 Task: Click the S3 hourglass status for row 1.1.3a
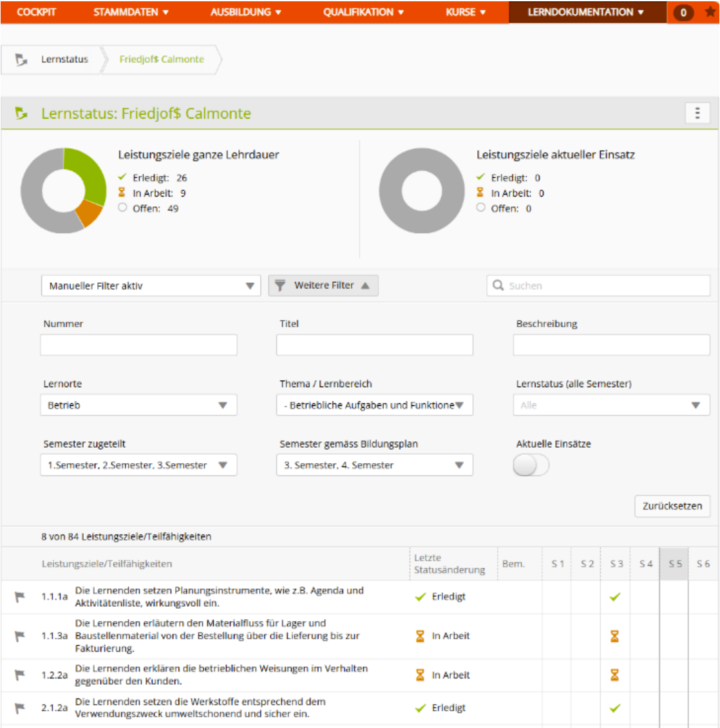[614, 637]
